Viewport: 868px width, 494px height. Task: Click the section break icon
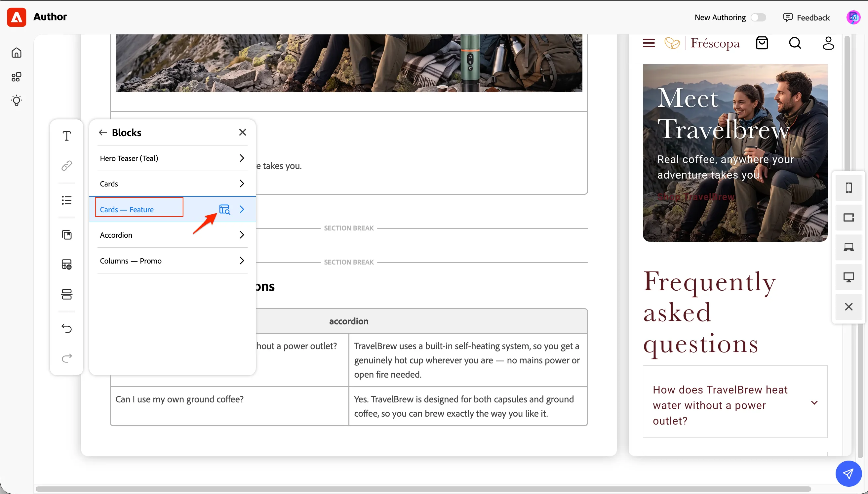click(x=66, y=294)
